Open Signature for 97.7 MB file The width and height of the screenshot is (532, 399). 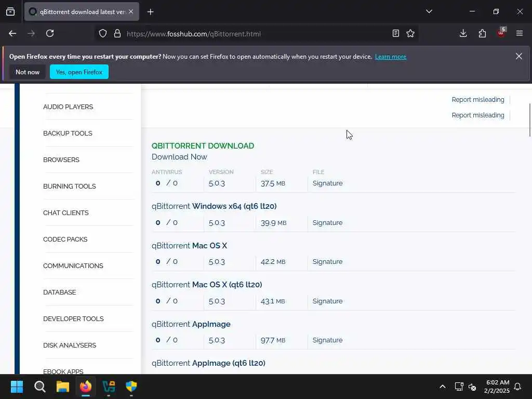[x=327, y=340]
